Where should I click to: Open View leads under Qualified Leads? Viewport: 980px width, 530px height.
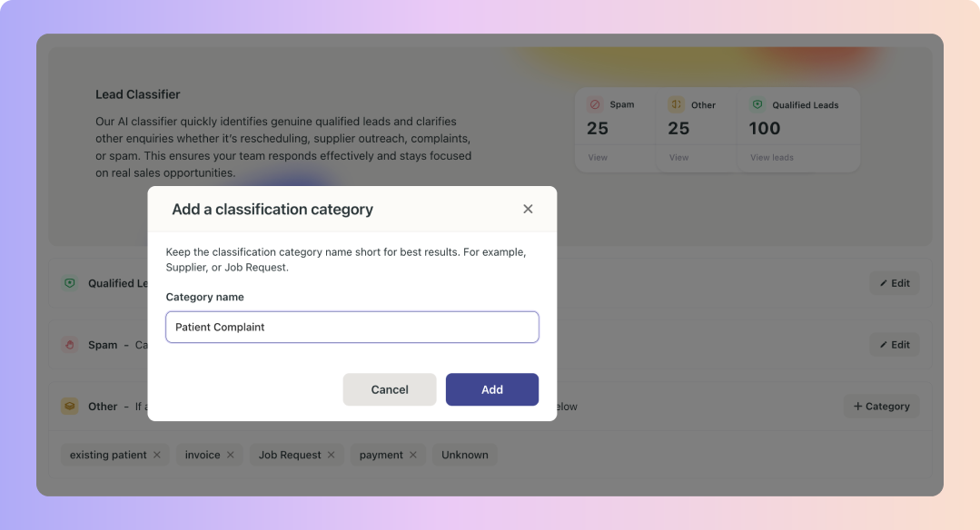pyautogui.click(x=772, y=157)
